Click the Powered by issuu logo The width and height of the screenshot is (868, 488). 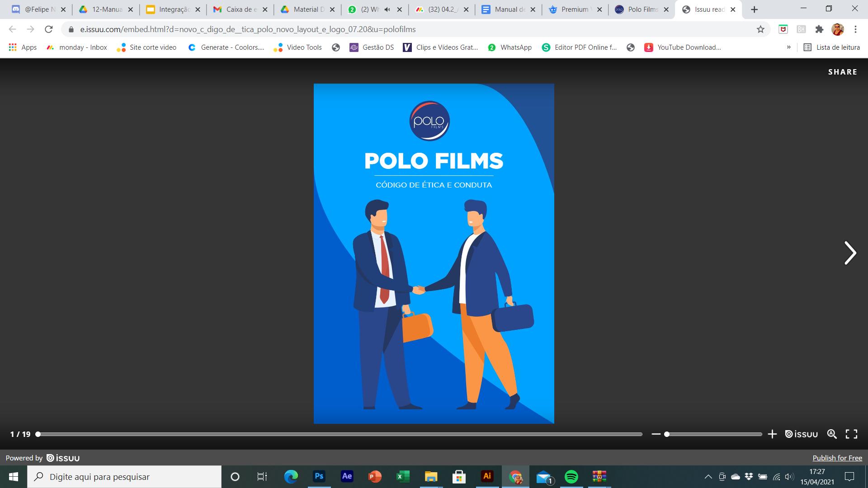(63, 458)
